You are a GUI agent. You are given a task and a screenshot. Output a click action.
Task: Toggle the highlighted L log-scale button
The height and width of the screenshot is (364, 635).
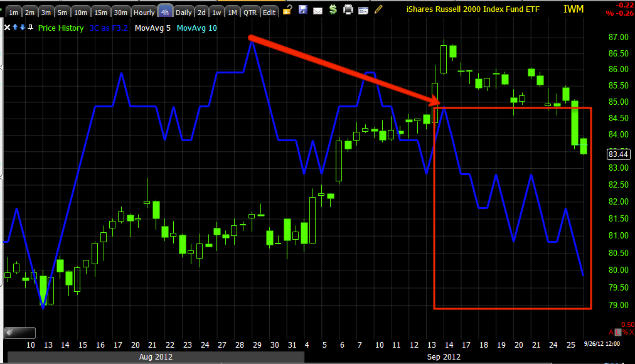[617, 332]
